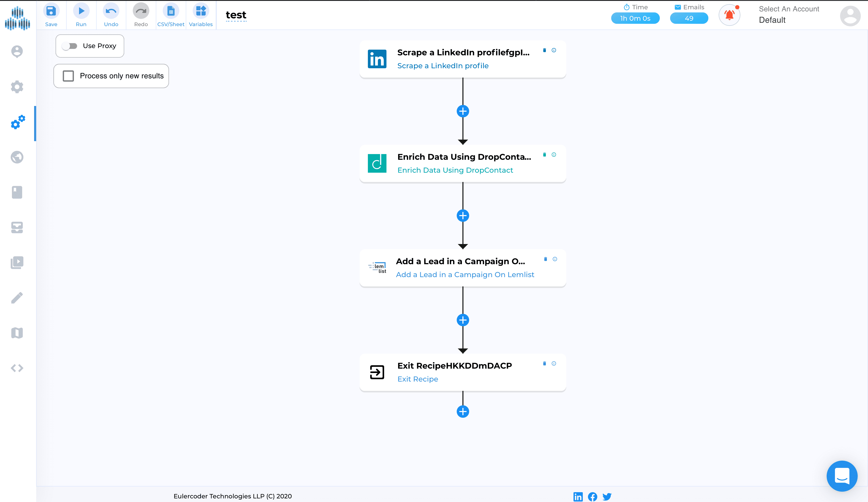The width and height of the screenshot is (868, 502).
Task: Open the Variables panel
Action: coord(201,11)
